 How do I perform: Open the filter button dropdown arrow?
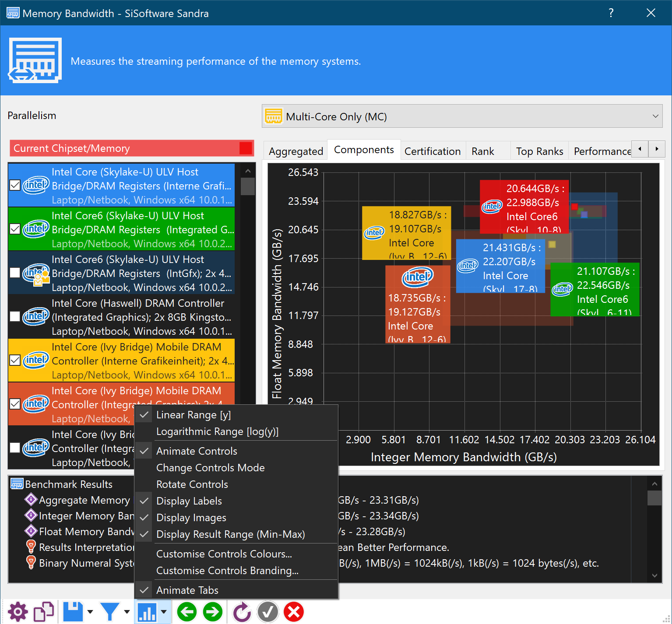pyautogui.click(x=127, y=612)
